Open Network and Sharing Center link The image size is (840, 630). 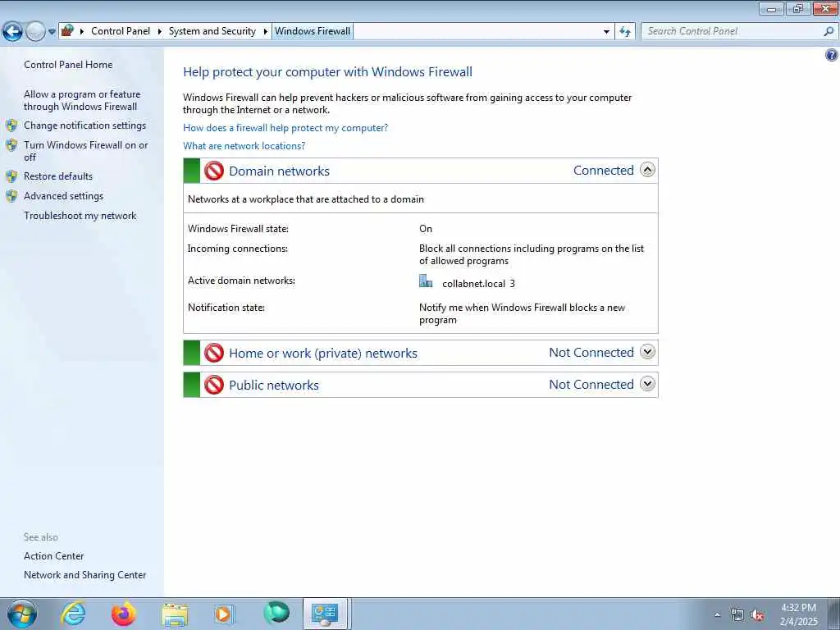coord(84,575)
